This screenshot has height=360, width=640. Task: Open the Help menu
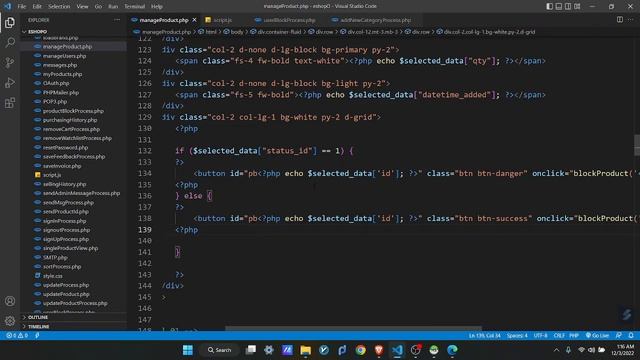[157, 7]
